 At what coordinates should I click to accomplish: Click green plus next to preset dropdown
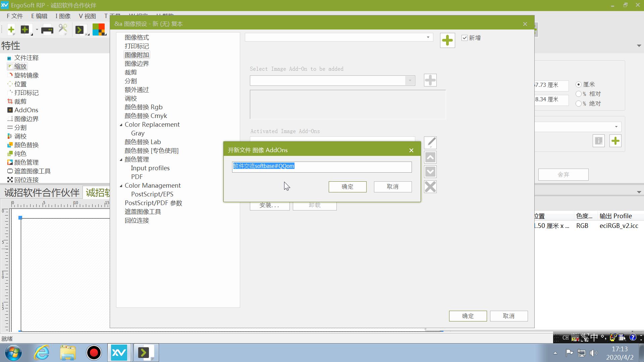447,41
